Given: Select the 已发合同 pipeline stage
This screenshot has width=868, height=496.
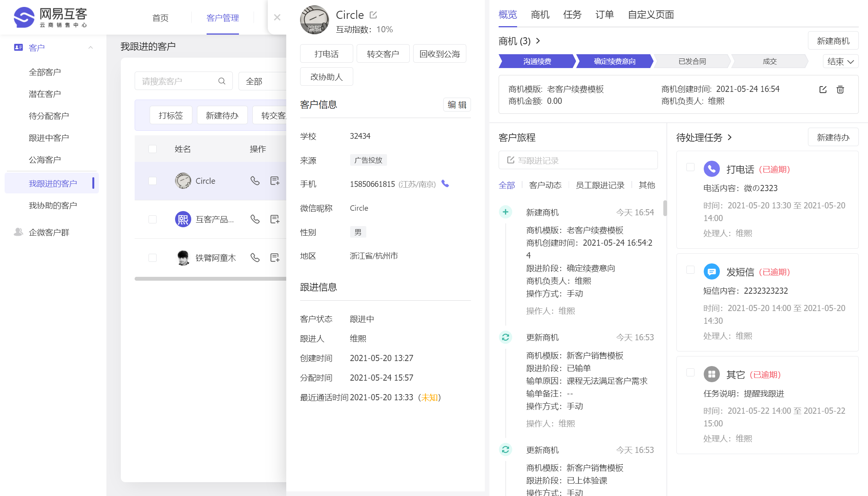Looking at the screenshot, I should click(x=692, y=62).
